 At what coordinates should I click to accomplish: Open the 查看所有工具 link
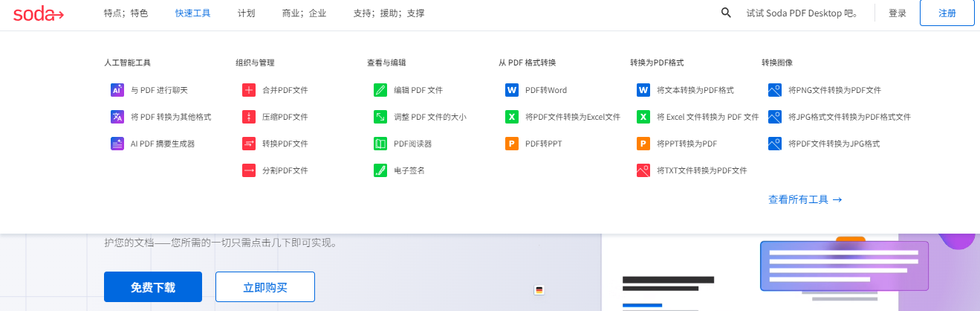(805, 199)
